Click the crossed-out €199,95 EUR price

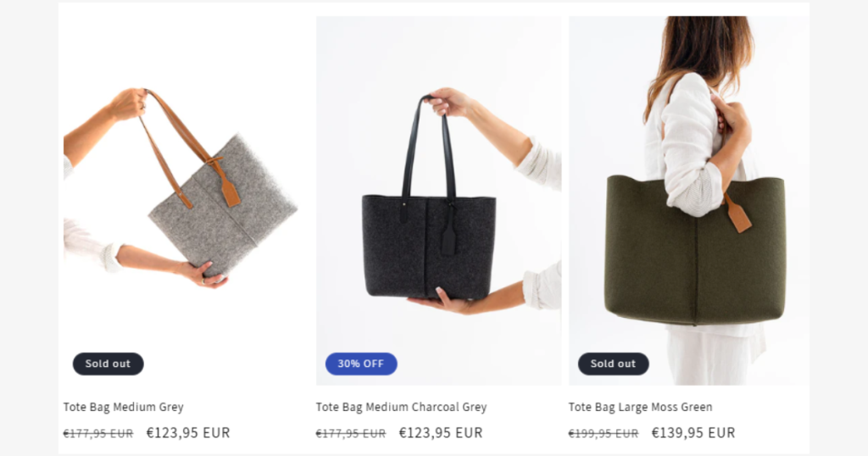604,433
